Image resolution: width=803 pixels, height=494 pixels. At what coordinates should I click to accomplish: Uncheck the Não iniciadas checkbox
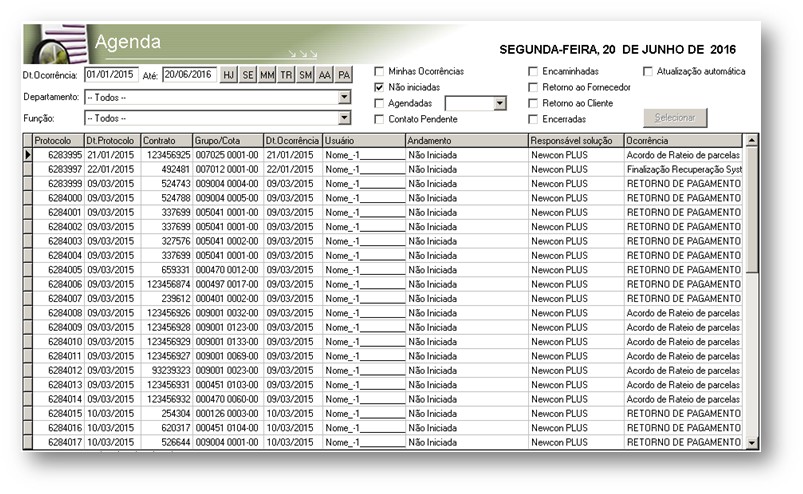point(379,87)
